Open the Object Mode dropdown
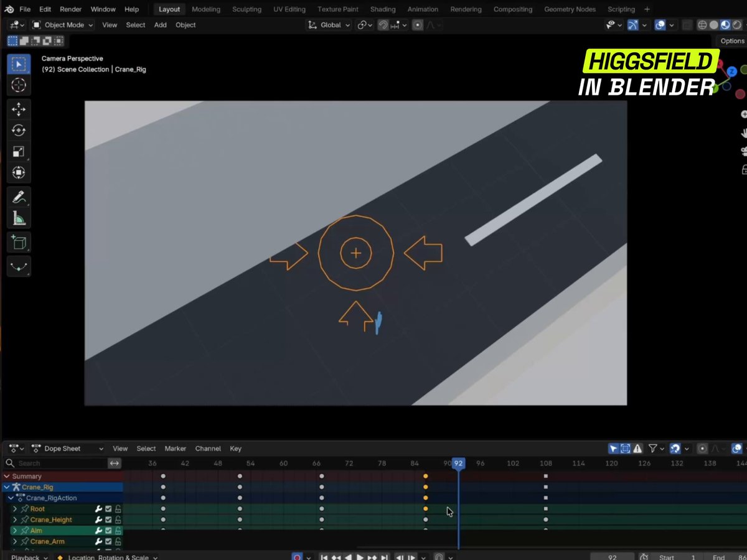The width and height of the screenshot is (747, 560). (62, 25)
